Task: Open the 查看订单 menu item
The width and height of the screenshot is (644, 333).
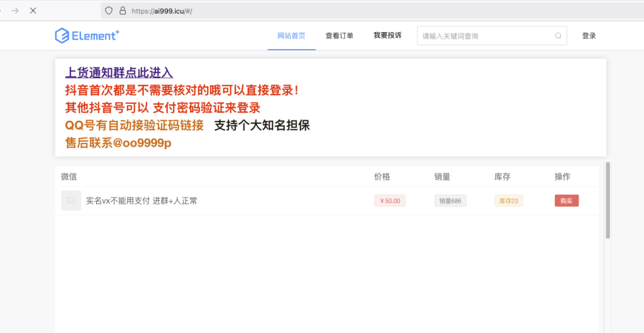Action: point(339,36)
